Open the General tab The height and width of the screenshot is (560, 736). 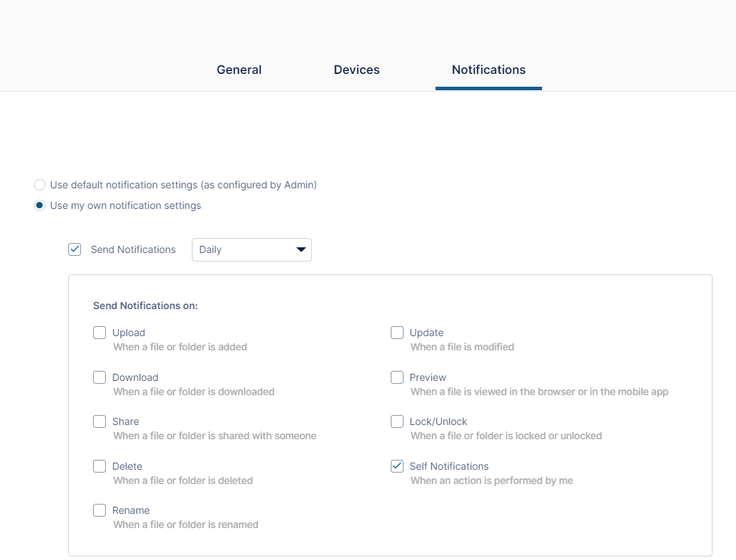coord(239,70)
